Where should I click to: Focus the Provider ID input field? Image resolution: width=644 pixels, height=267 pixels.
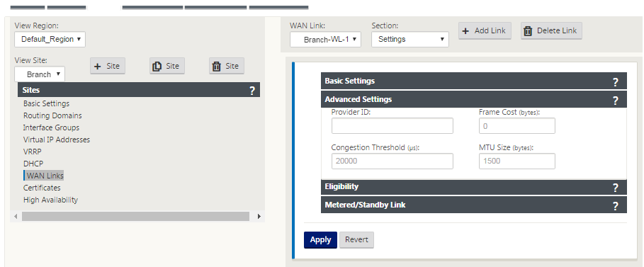(392, 125)
